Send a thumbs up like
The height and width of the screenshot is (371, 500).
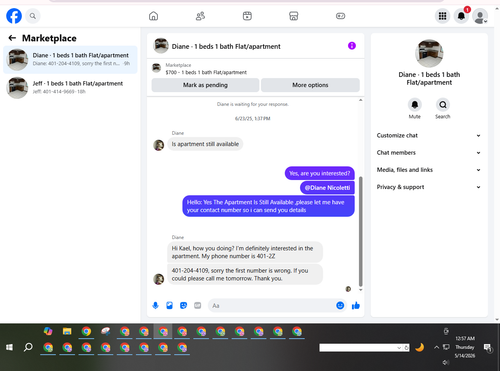click(x=356, y=305)
